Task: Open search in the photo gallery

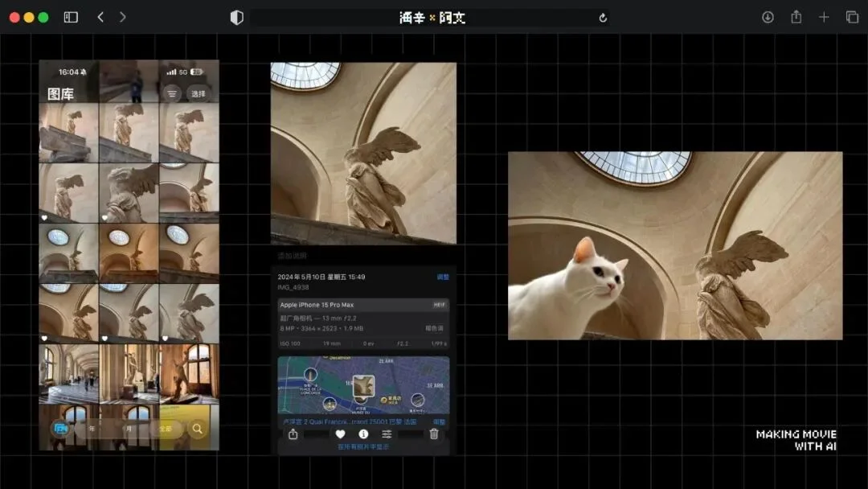Action: pos(198,429)
